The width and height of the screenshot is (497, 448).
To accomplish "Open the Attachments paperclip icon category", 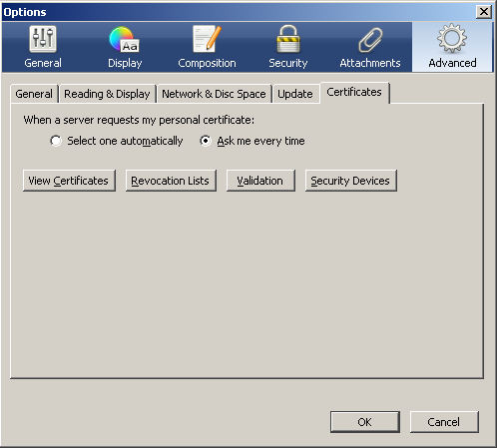I will point(370,47).
